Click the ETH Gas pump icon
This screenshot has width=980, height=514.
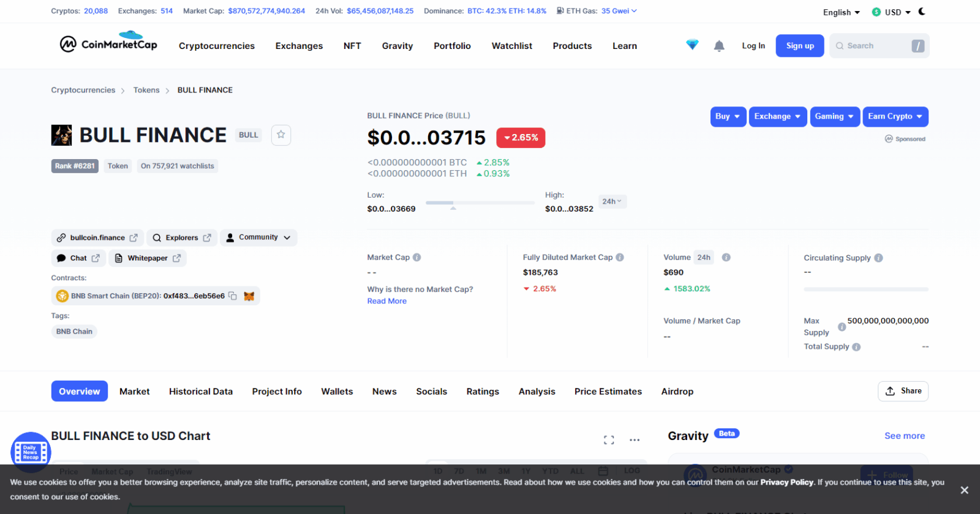click(560, 11)
